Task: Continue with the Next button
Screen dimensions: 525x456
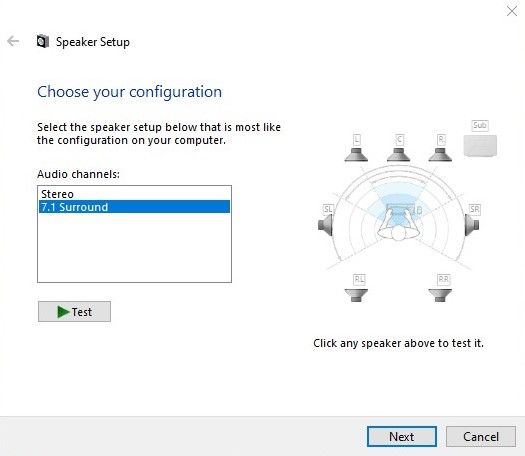Action: tap(402, 436)
